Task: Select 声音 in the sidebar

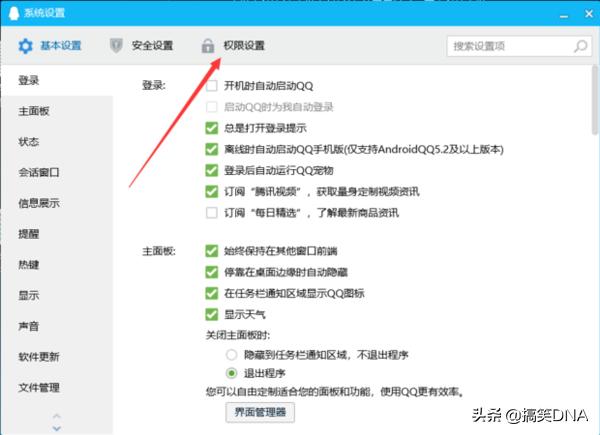Action: click(57, 326)
